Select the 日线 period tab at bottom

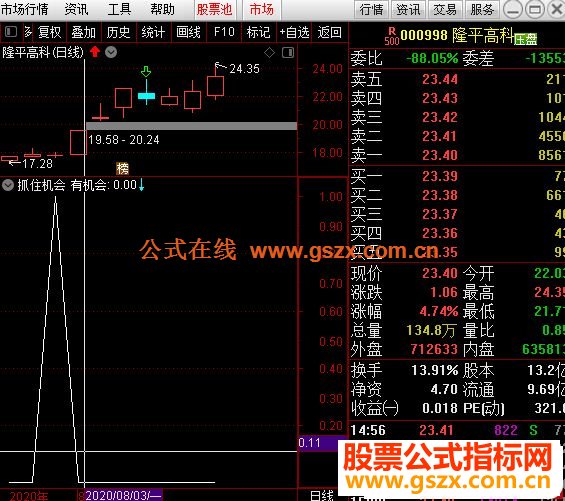point(322,495)
